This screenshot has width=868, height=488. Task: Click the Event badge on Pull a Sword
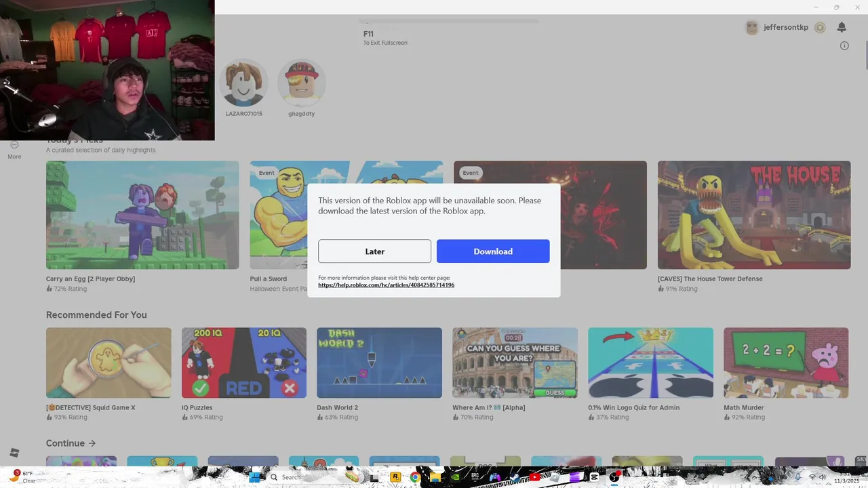(267, 173)
